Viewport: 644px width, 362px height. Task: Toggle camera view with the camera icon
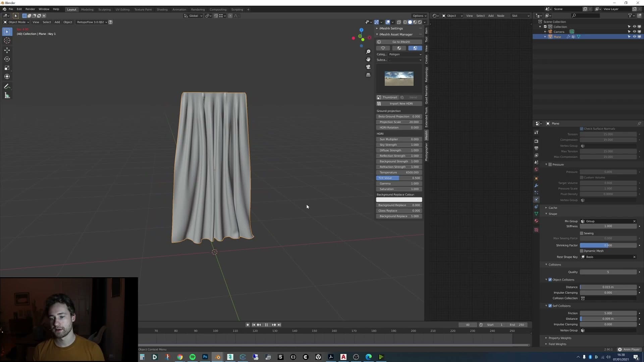[x=368, y=67]
